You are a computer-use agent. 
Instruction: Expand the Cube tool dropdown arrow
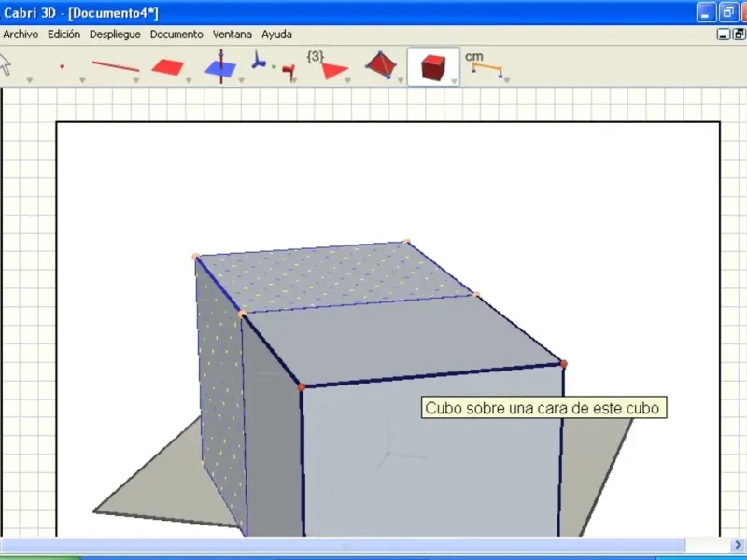(454, 81)
